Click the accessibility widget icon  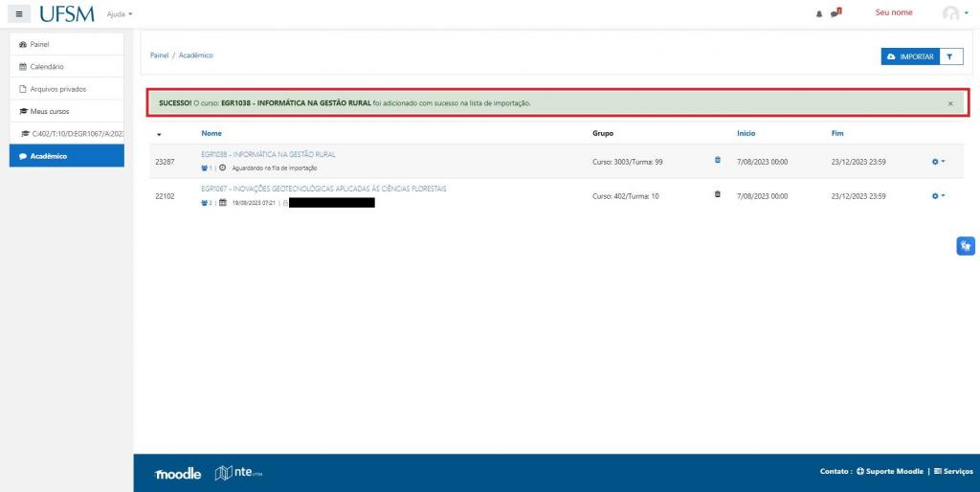tap(966, 246)
